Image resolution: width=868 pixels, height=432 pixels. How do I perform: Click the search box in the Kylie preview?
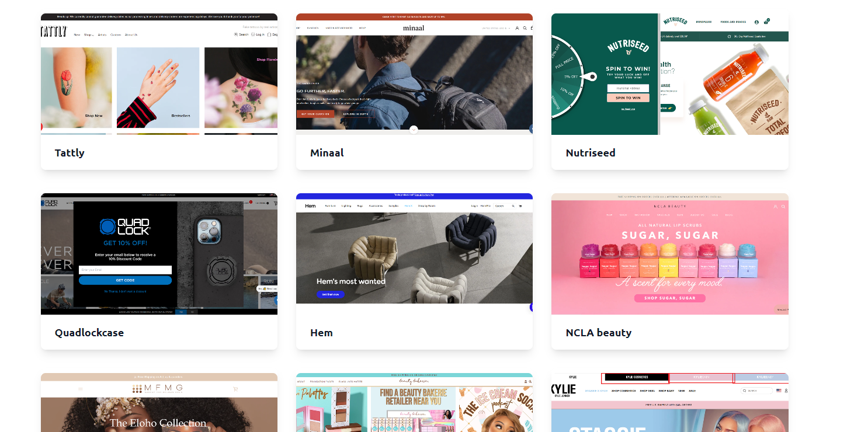point(756,391)
